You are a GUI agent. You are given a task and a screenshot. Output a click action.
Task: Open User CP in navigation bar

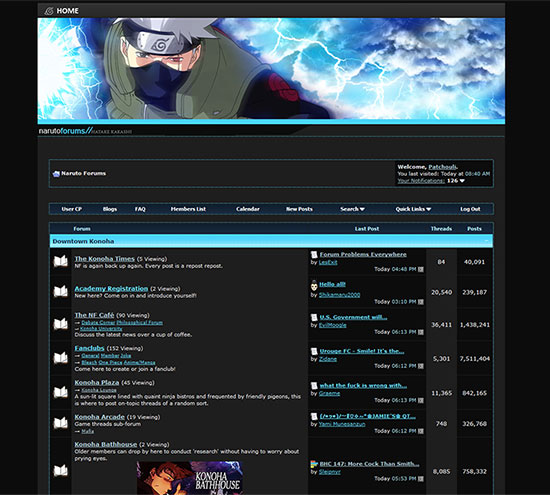[x=72, y=209]
